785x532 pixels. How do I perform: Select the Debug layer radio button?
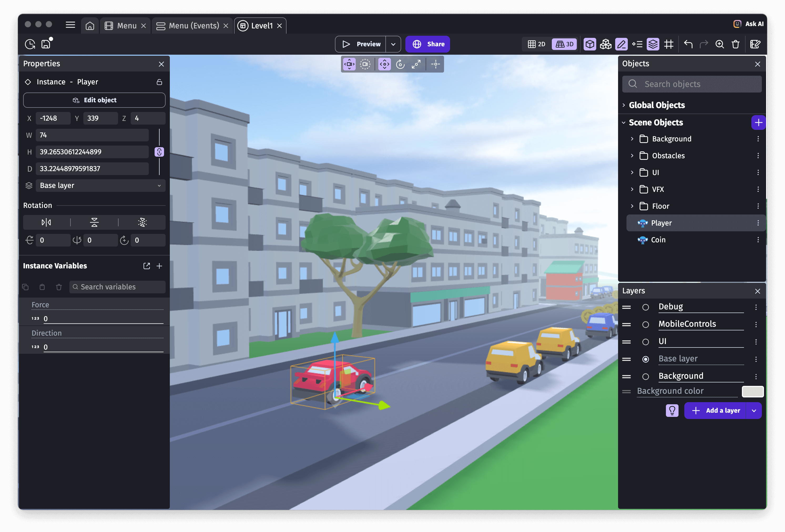pos(645,307)
